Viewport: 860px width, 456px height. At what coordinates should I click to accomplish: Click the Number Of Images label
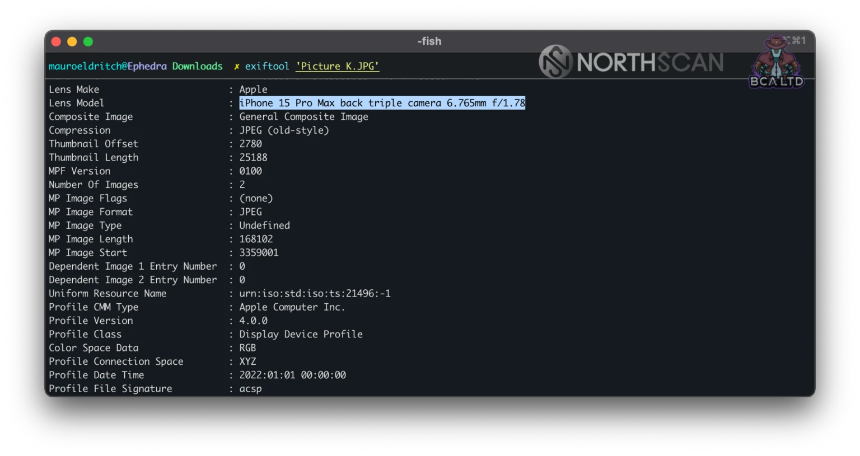point(93,184)
